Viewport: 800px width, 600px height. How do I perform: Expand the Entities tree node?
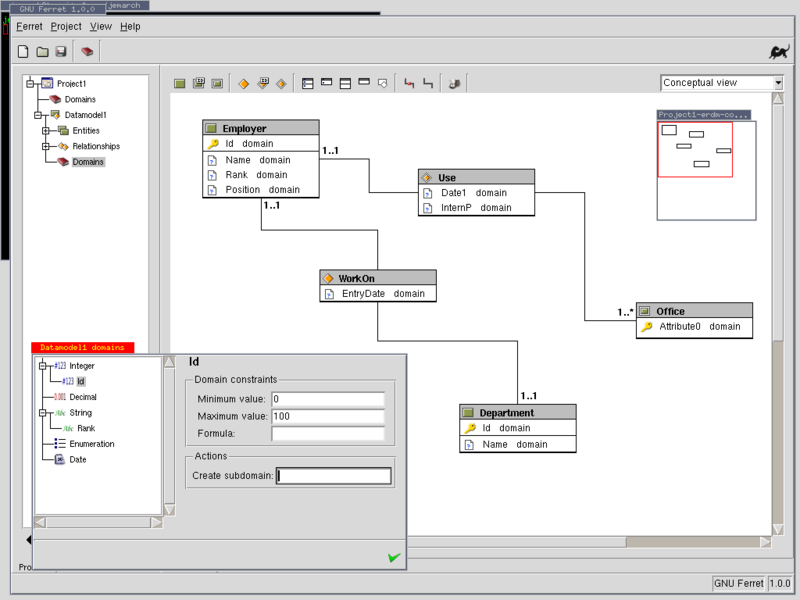pyautogui.click(x=46, y=131)
